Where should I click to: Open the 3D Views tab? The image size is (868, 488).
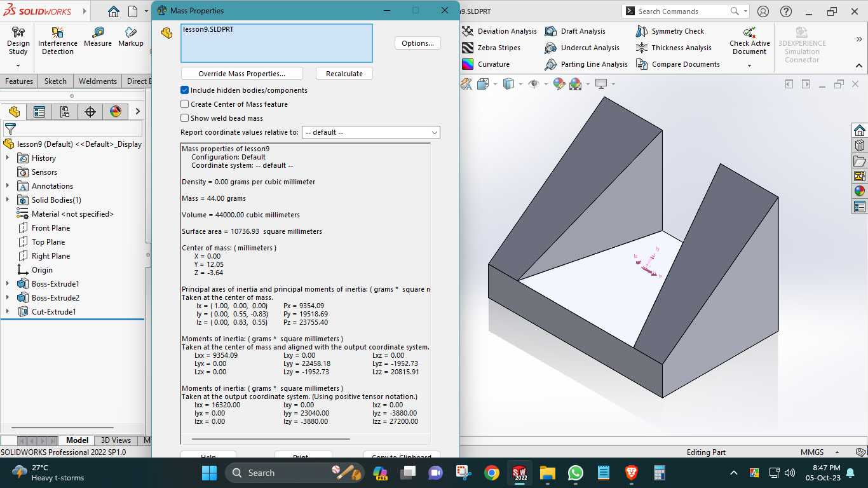(116, 440)
